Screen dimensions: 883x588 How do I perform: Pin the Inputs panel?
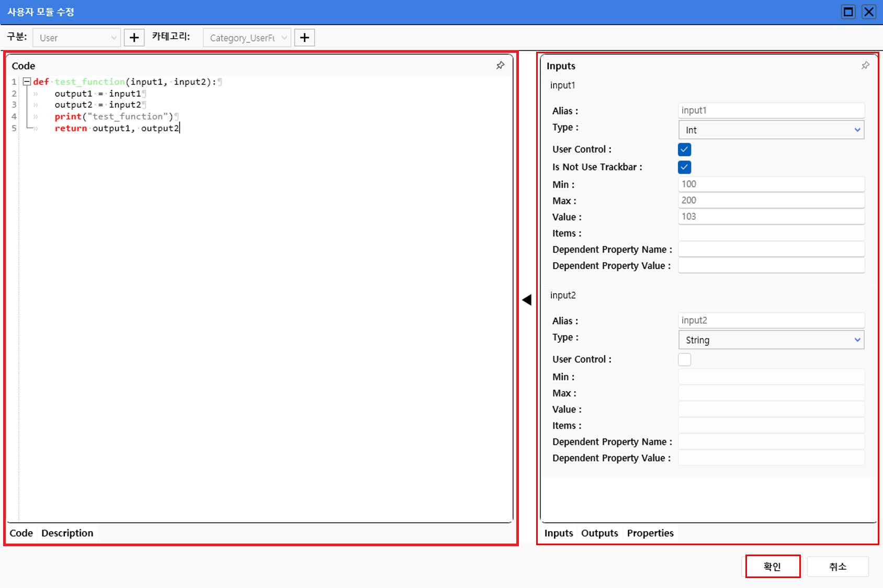point(865,65)
